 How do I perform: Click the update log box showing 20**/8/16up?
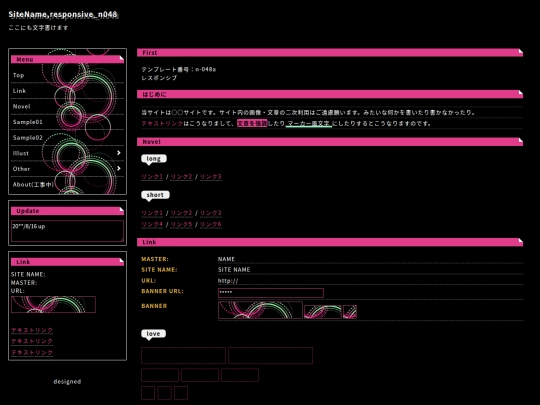67,231
